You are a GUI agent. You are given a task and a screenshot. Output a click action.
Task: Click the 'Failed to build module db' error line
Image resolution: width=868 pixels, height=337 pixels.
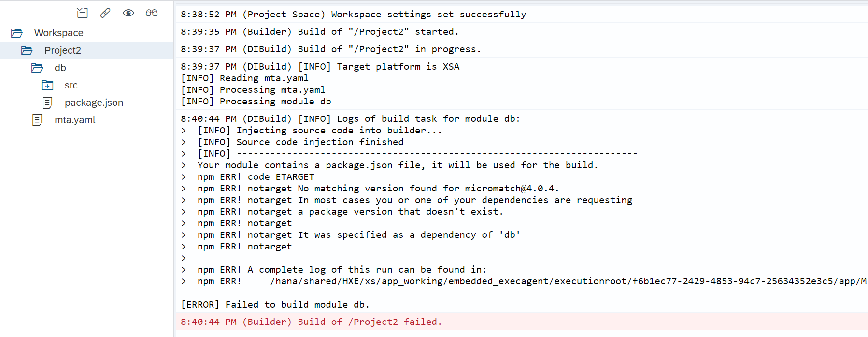(x=275, y=305)
